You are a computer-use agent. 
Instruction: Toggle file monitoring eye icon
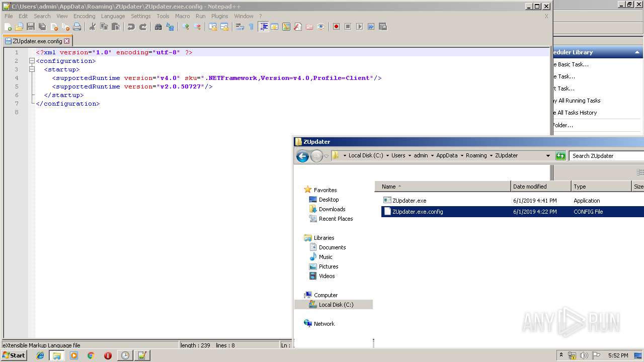click(x=321, y=27)
